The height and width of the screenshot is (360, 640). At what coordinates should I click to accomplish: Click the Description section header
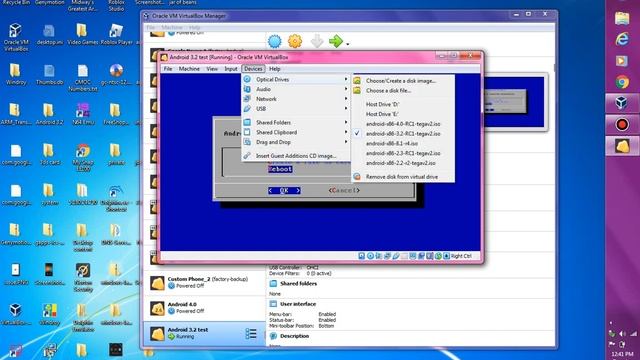tap(294, 336)
